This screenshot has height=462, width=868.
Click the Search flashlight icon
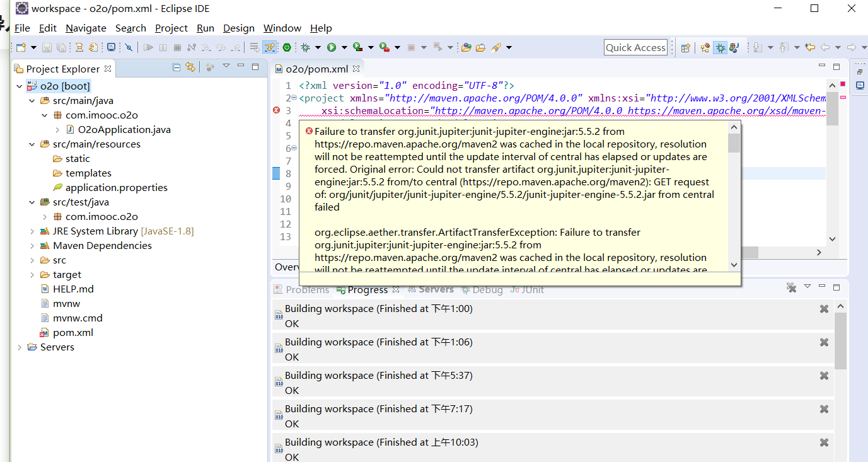coord(496,47)
